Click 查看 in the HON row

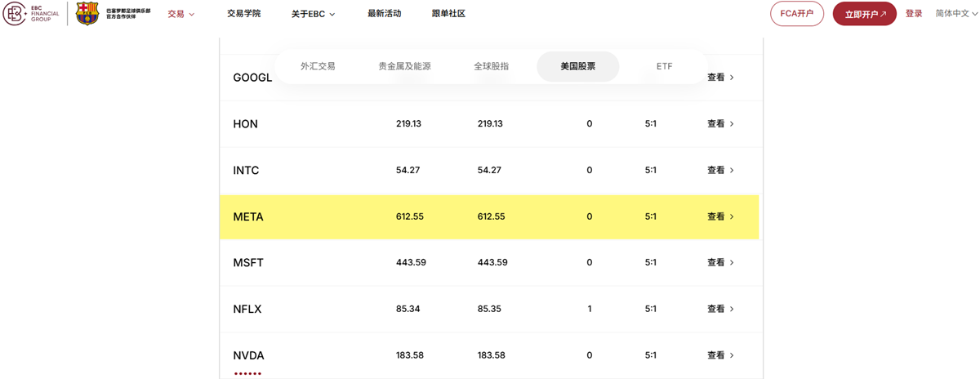pos(721,124)
